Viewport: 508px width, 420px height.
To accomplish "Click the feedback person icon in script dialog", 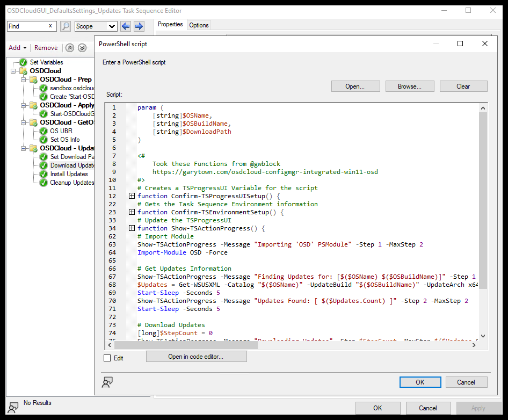I will pos(107,382).
